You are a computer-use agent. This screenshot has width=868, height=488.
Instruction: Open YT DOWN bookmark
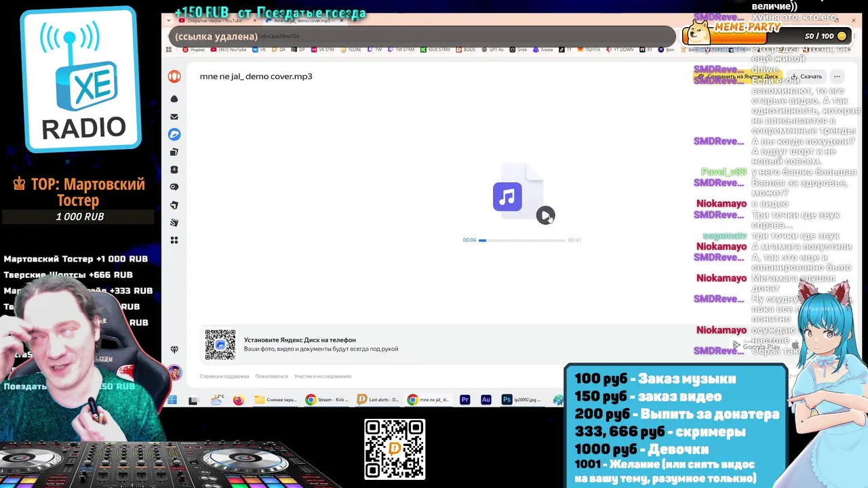point(620,49)
